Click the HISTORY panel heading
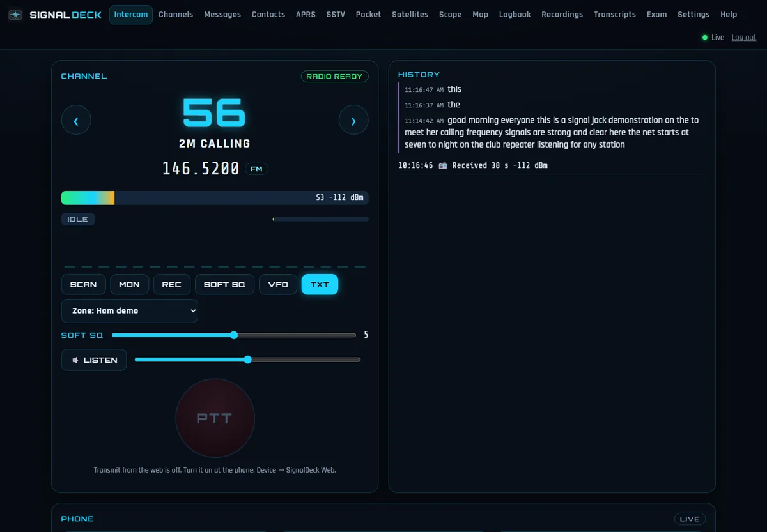The height and width of the screenshot is (532, 767). [419, 75]
